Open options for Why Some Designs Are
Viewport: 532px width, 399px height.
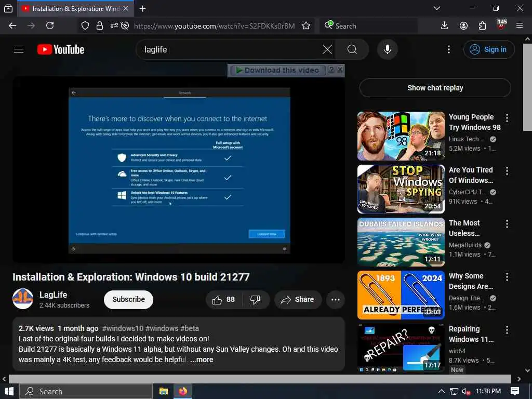click(507, 277)
